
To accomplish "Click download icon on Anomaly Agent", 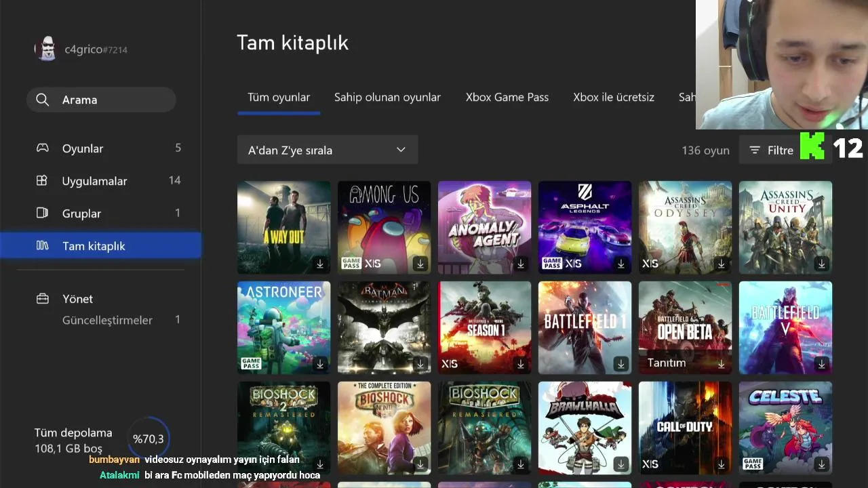I will (521, 264).
